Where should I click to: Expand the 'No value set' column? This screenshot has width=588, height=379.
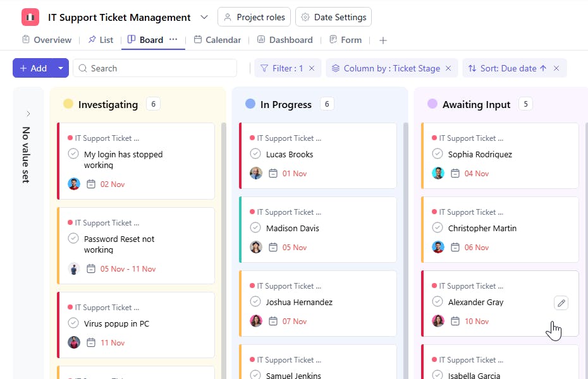point(28,114)
